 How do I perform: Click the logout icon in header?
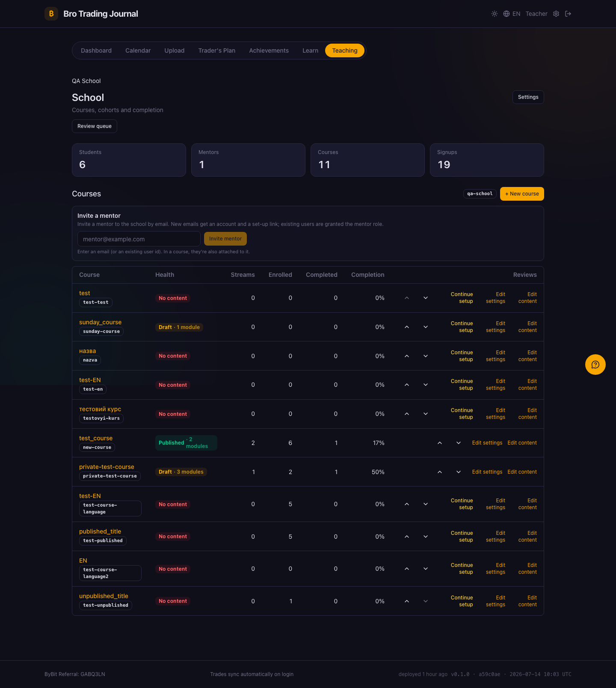[568, 14]
